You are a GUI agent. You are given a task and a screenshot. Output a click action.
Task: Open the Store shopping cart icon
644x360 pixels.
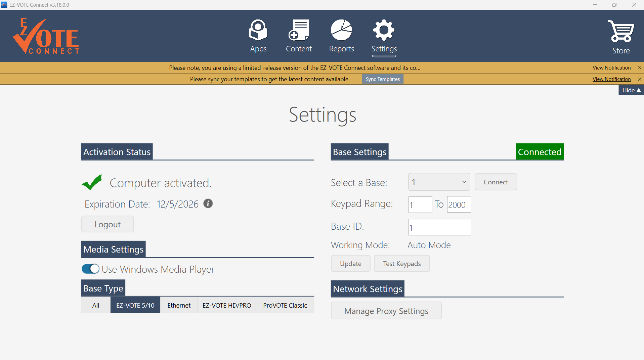pos(621,31)
